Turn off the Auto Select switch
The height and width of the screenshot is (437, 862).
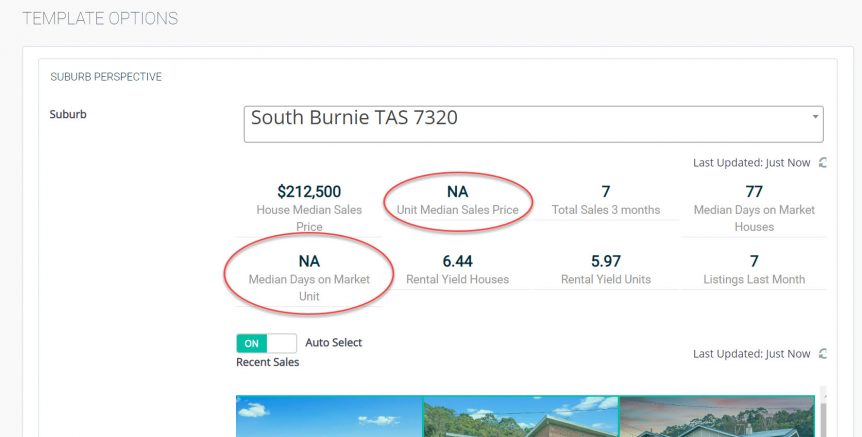[x=267, y=343]
